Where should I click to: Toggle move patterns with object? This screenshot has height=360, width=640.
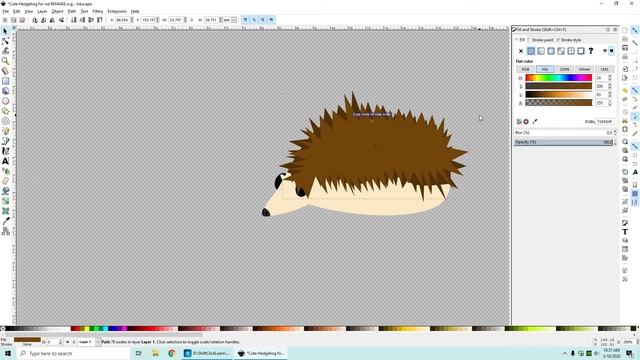(271, 20)
